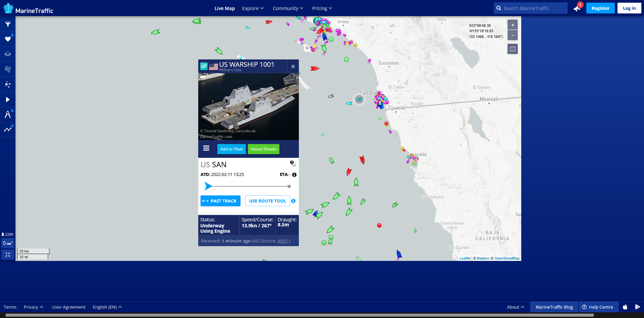The width and height of the screenshot is (644, 318).
Task: Expand the Pricing menu
Action: pyautogui.click(x=322, y=8)
